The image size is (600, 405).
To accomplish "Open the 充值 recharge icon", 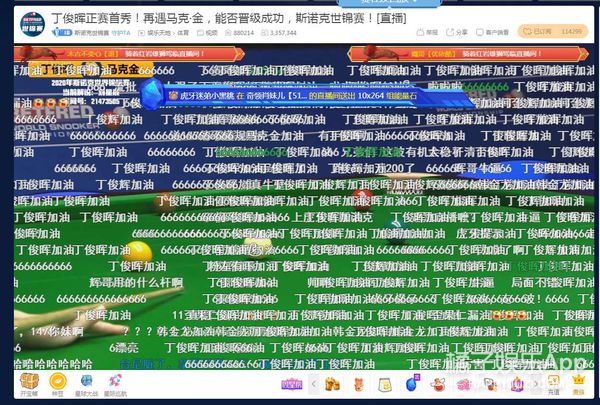I will point(553,384).
